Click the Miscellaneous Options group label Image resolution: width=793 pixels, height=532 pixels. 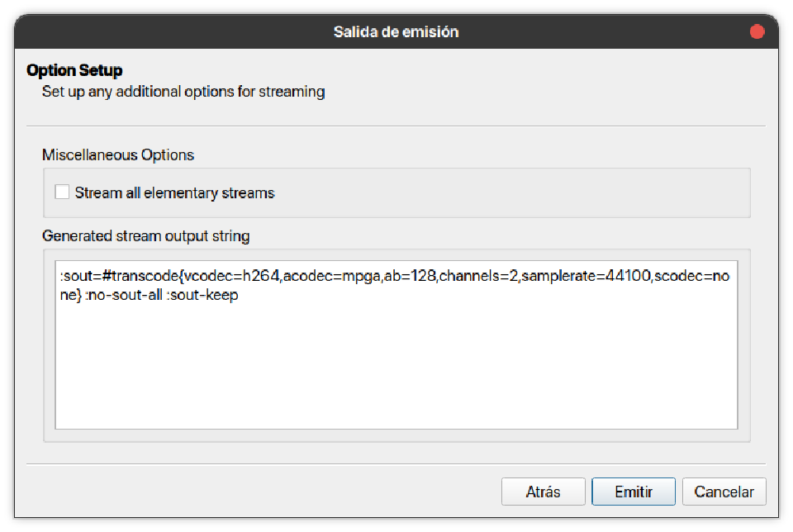[118, 155]
